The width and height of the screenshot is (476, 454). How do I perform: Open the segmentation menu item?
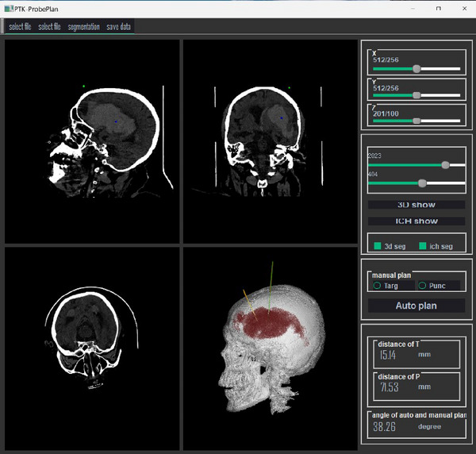point(84,27)
